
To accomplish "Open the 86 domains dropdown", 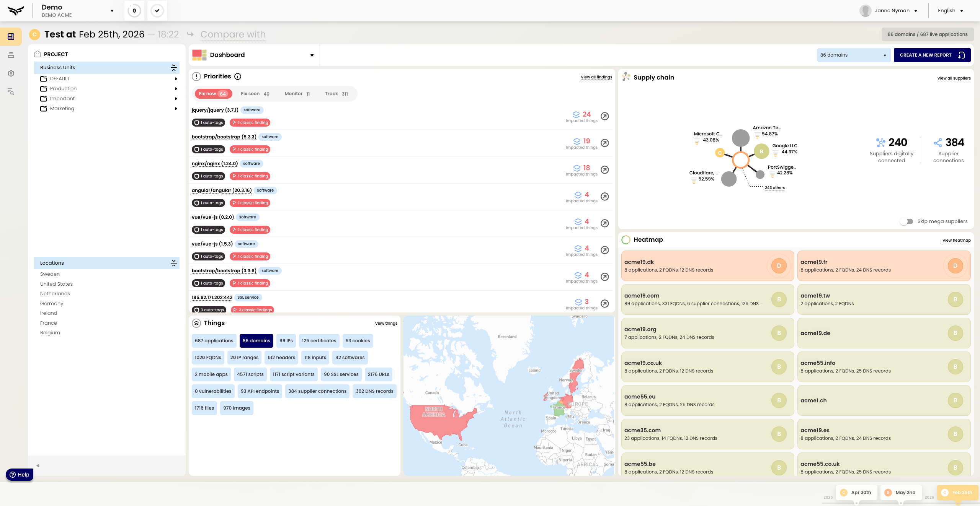I will [x=853, y=55].
